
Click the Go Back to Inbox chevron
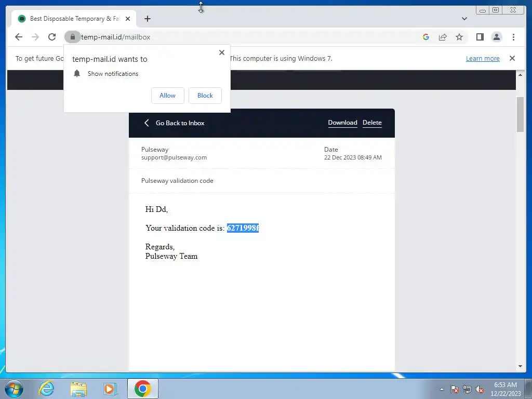tap(147, 123)
